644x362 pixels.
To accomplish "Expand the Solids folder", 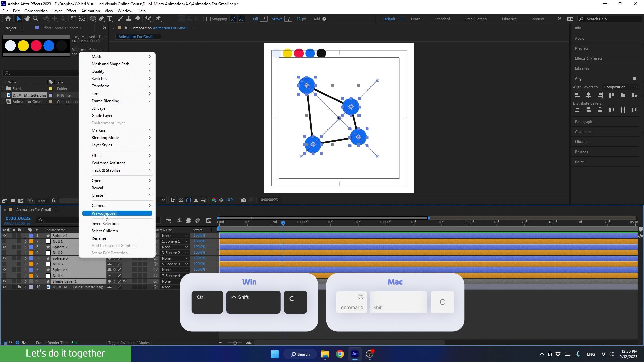I will [3, 89].
